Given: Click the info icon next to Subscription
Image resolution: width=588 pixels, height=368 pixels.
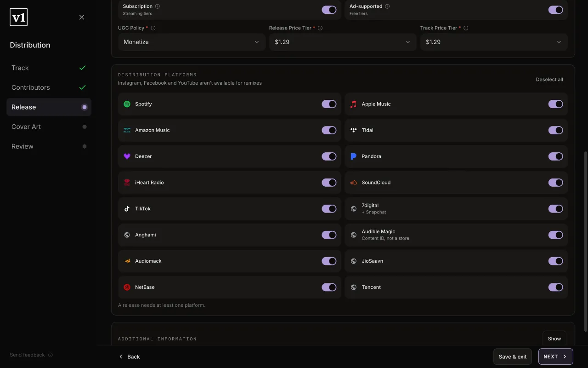Looking at the screenshot, I should point(158,6).
